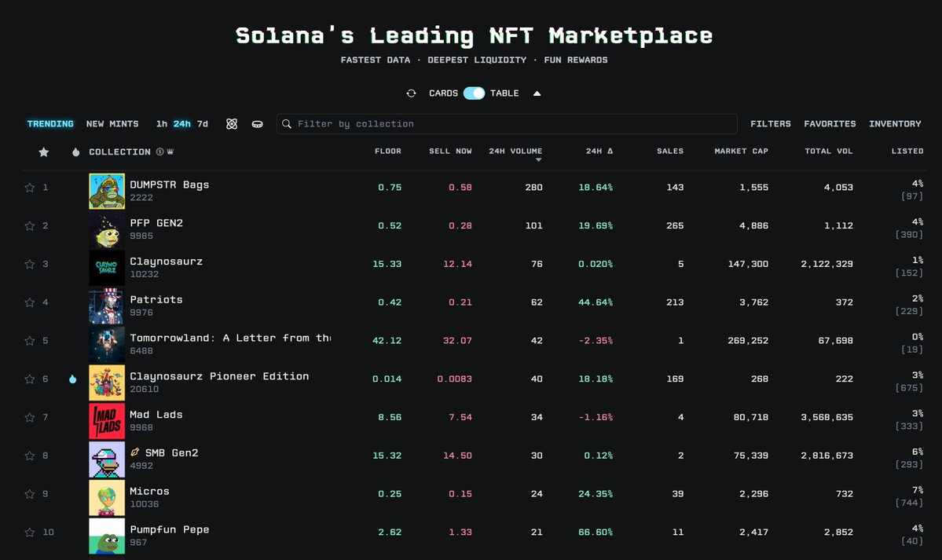The image size is (942, 560).
Task: Open Pumpfun Pepe thumbnail
Action: [107, 536]
